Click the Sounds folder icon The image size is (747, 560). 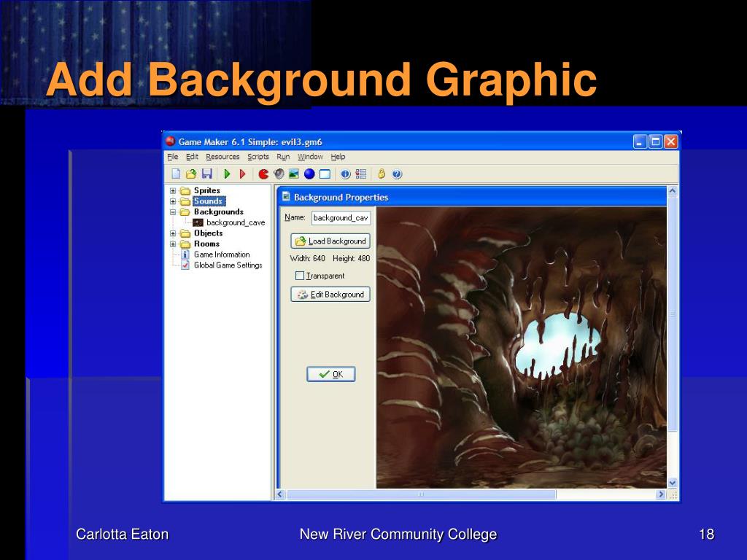185,201
